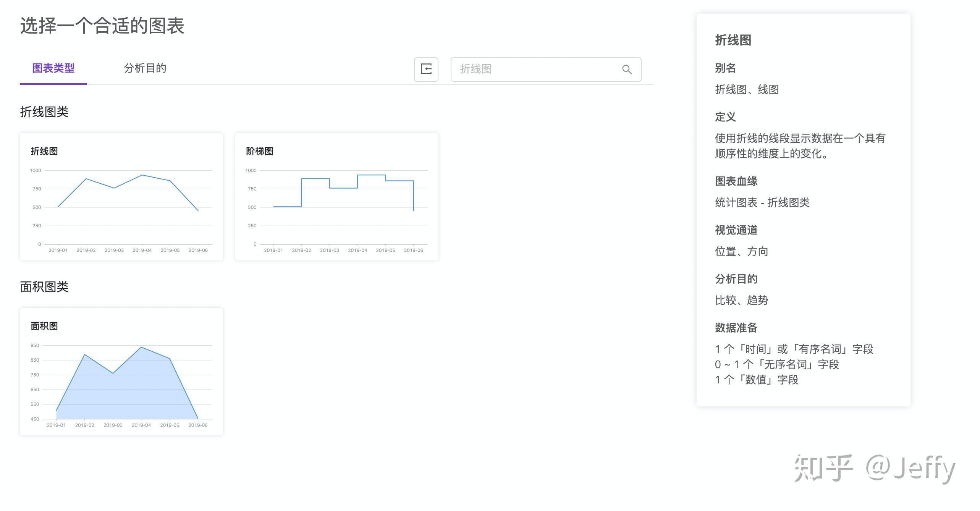Image resolution: width=980 pixels, height=511 pixels.
Task: Click the 面积图类 section heading
Action: [x=44, y=287]
